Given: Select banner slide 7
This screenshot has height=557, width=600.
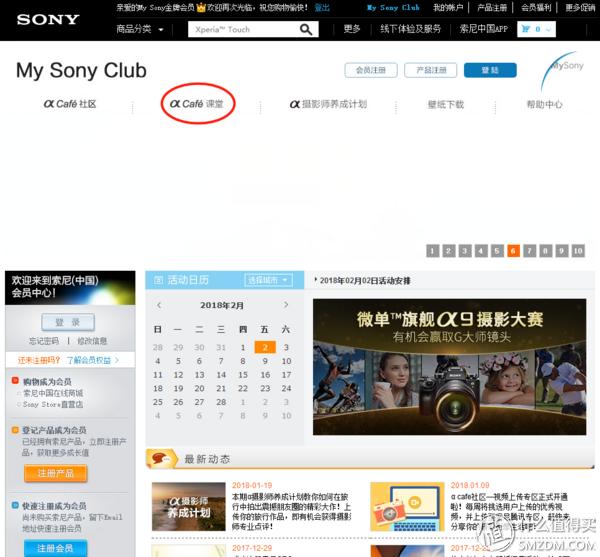Looking at the screenshot, I should [530, 251].
